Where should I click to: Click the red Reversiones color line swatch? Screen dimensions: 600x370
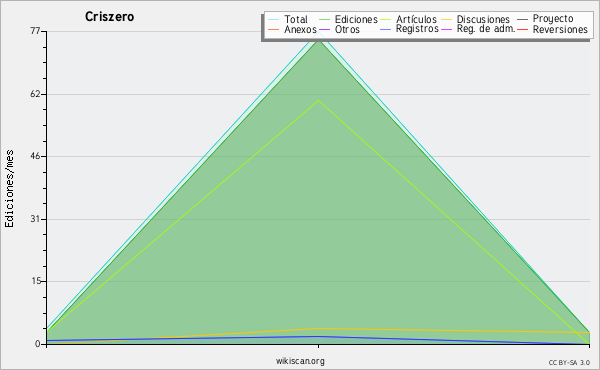tap(522, 29)
